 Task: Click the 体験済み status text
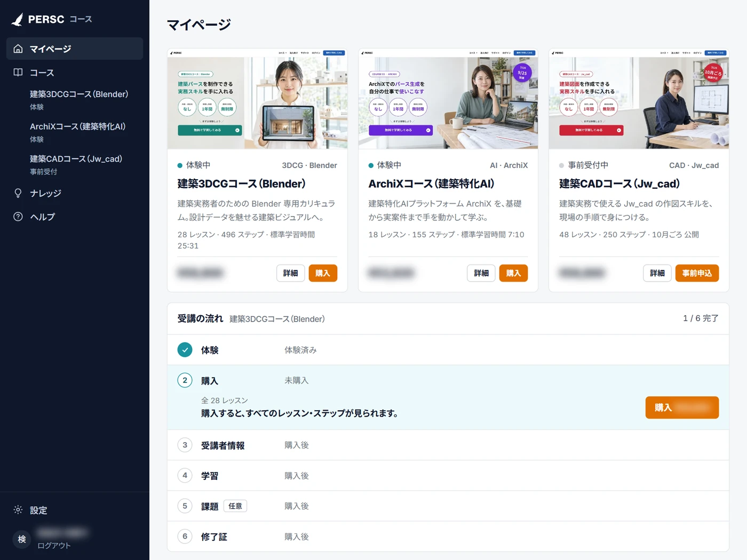tap(300, 350)
